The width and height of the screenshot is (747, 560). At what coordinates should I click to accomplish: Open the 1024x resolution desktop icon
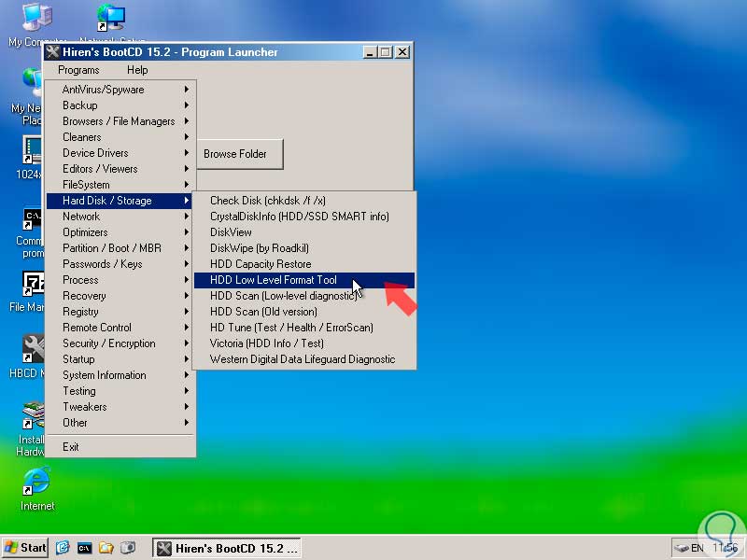[33, 150]
